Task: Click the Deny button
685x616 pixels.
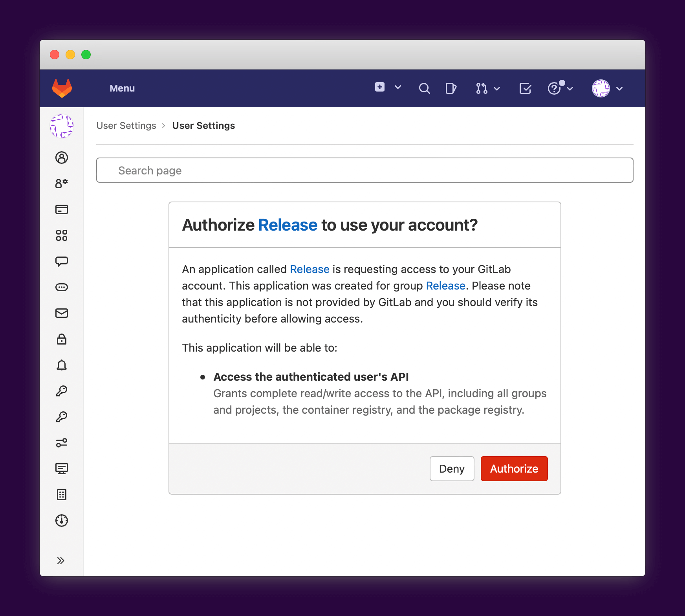Action: (452, 469)
